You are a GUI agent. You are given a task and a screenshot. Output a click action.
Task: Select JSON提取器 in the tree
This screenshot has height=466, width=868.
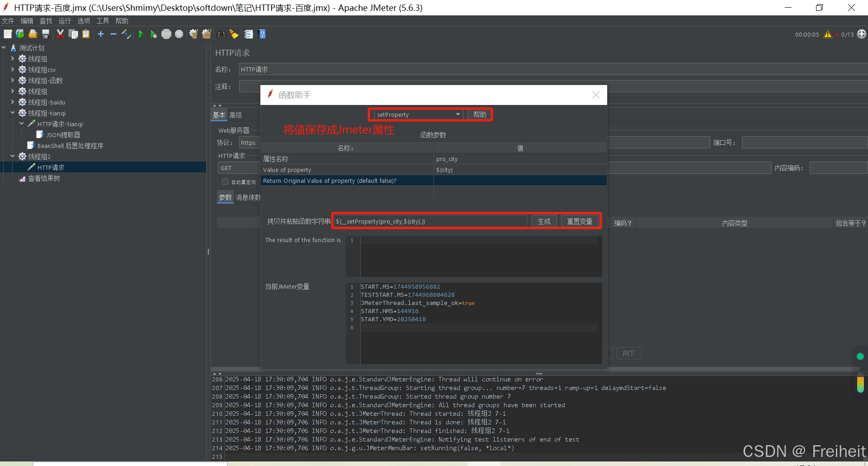63,135
